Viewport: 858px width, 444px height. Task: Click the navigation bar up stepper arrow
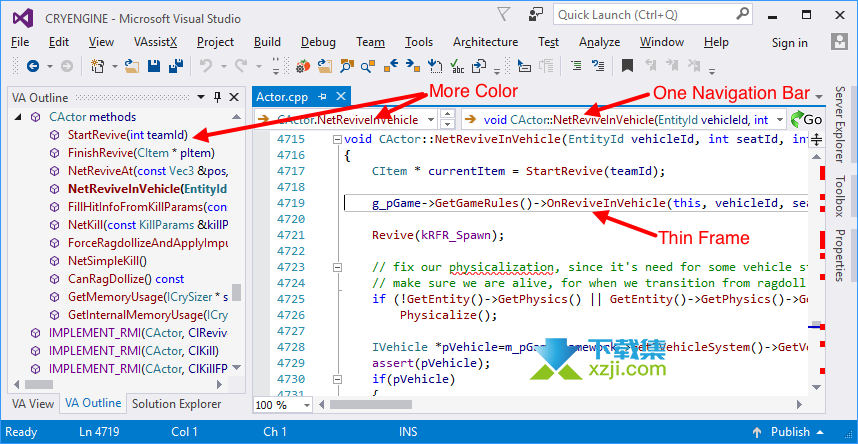click(x=448, y=114)
